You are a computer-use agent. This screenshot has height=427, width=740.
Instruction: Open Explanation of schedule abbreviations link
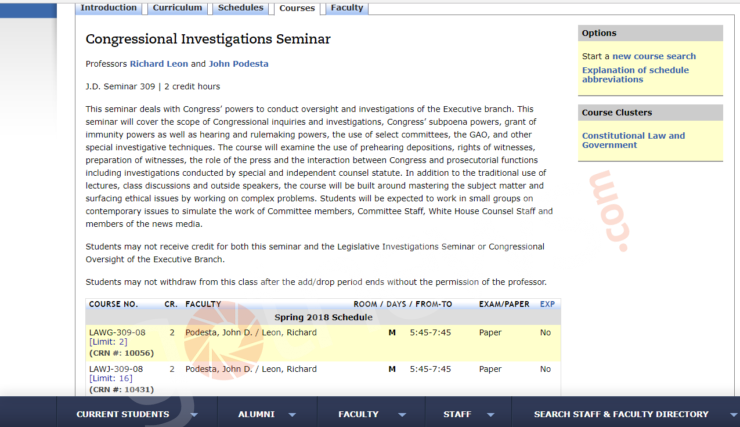[x=635, y=75]
